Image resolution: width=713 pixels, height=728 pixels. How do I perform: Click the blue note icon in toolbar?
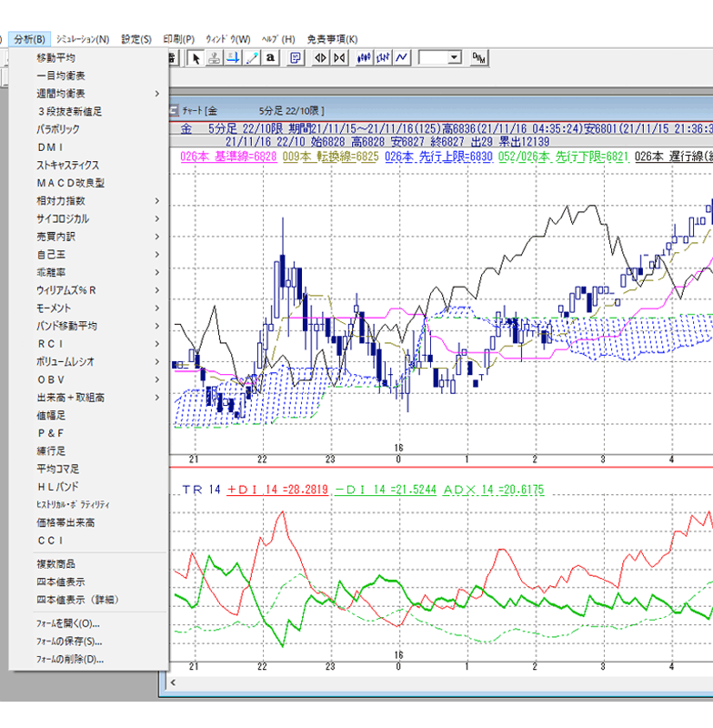click(x=296, y=58)
